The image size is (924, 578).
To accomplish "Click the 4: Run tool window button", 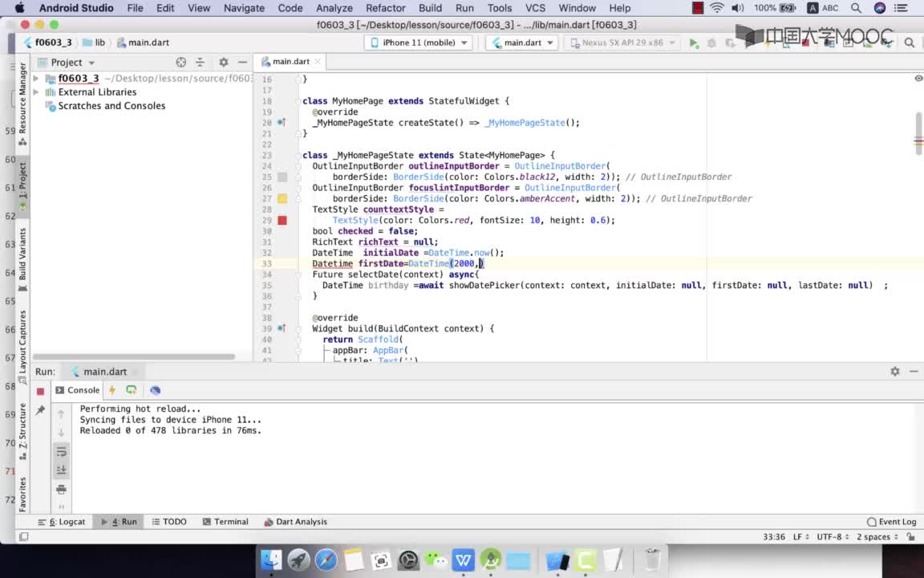I will coord(119,522).
